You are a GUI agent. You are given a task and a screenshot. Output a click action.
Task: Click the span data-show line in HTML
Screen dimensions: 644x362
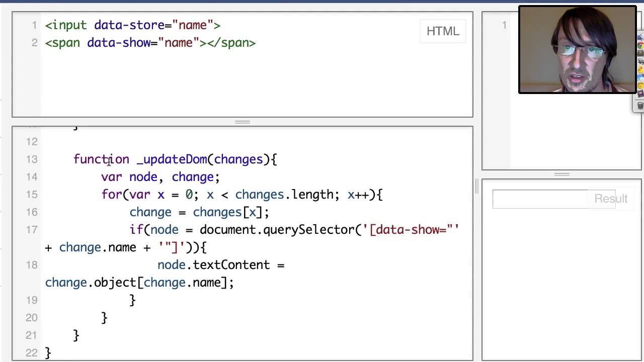[150, 43]
